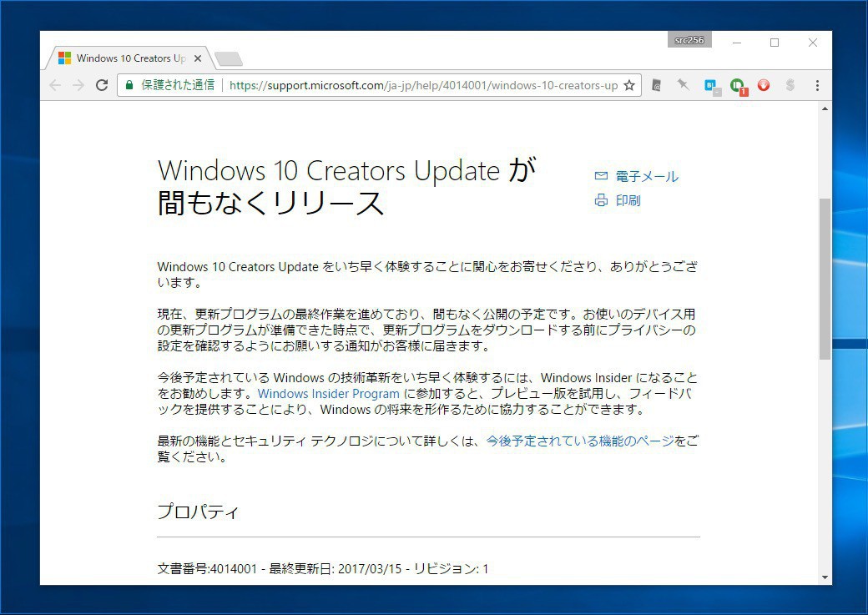The image size is (868, 615).
Task: Open the green extension with badge 1
Action: (737, 86)
